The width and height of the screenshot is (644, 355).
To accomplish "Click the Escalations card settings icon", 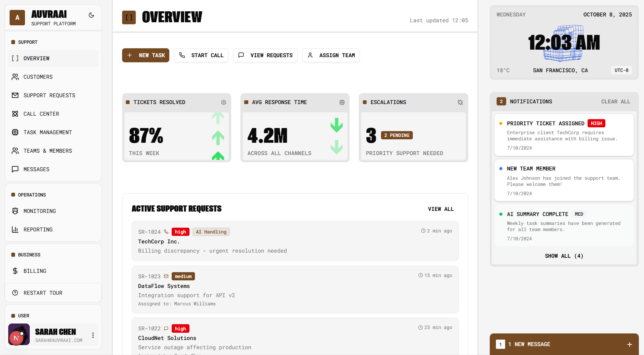I will pyautogui.click(x=460, y=102).
